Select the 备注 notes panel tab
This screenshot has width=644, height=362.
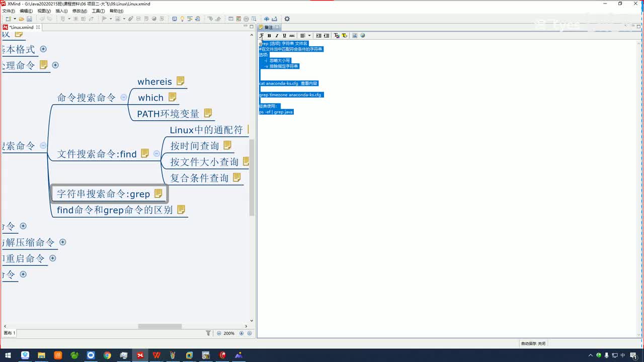(269, 27)
